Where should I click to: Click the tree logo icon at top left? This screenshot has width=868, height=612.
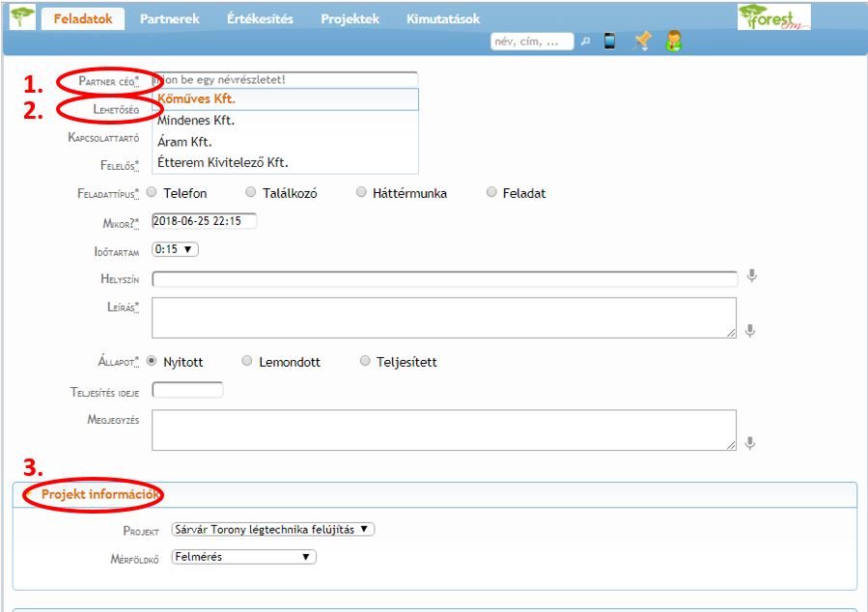pyautogui.click(x=21, y=18)
